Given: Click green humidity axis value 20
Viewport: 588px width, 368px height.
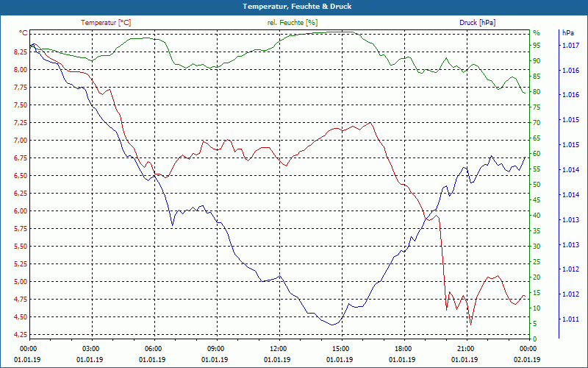Looking at the screenshot, I should pos(537,277).
